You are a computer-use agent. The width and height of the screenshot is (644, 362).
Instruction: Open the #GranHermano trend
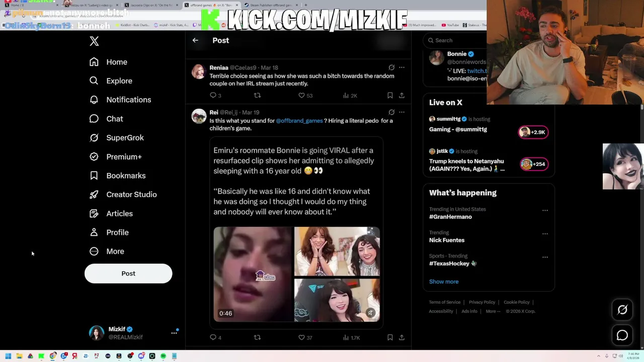click(450, 217)
